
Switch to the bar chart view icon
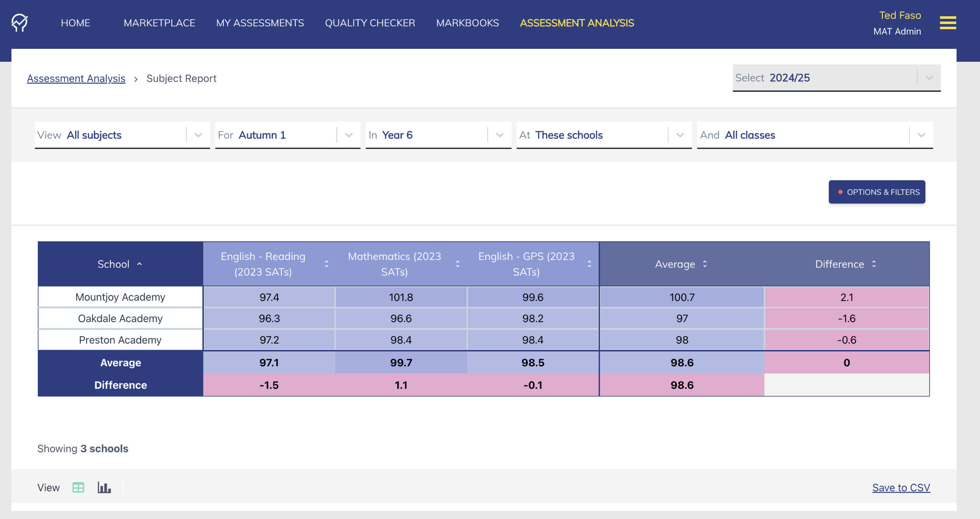(x=104, y=487)
